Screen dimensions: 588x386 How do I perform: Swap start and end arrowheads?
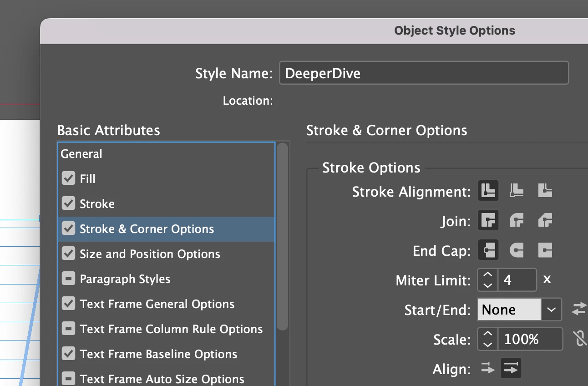(579, 309)
